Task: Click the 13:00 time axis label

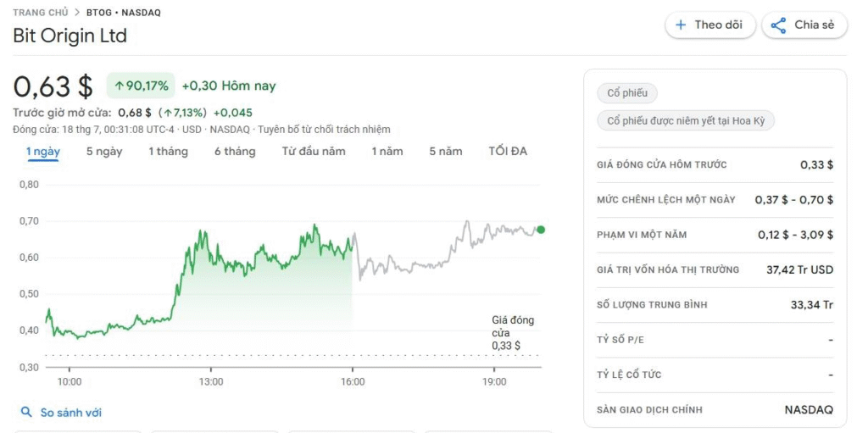Action: coord(211,382)
